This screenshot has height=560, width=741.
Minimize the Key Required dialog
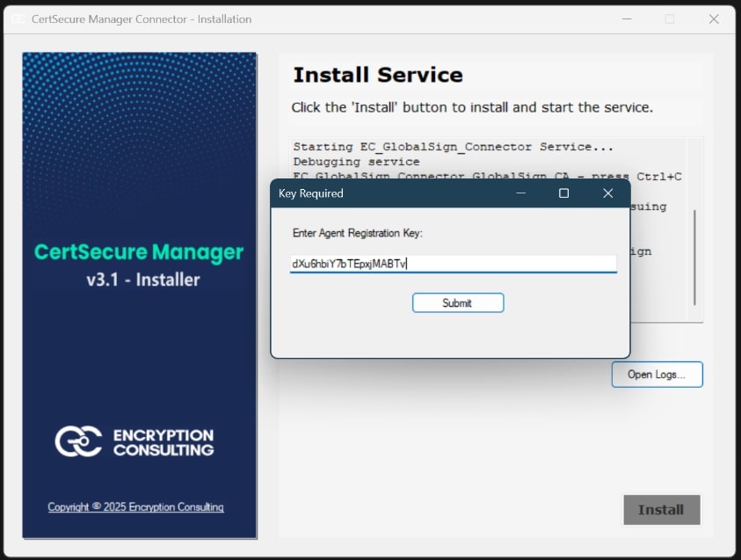(520, 193)
